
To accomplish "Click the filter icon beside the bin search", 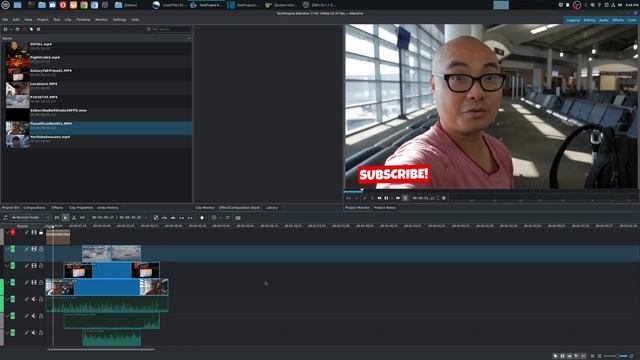I will coord(149,29).
